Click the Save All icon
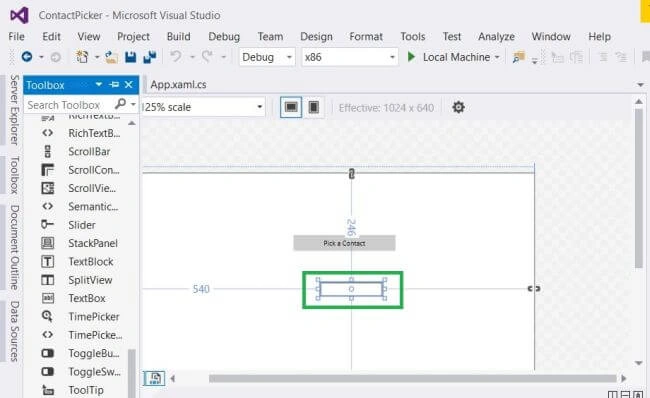The height and width of the screenshot is (398, 650). click(x=150, y=57)
